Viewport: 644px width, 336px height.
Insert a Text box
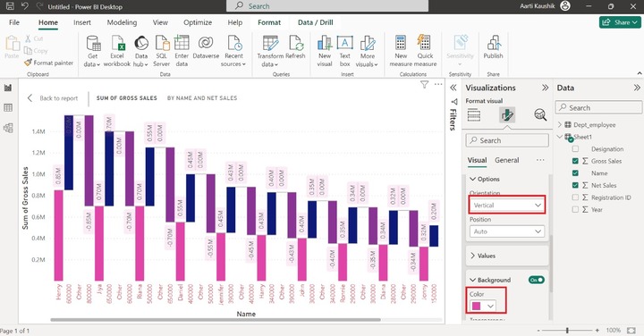(x=344, y=43)
